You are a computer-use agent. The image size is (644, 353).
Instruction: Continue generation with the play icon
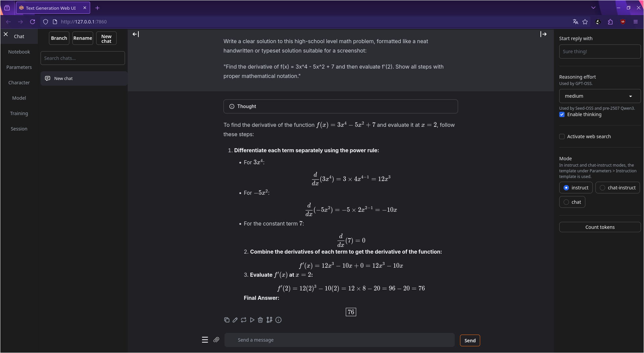tap(252, 320)
